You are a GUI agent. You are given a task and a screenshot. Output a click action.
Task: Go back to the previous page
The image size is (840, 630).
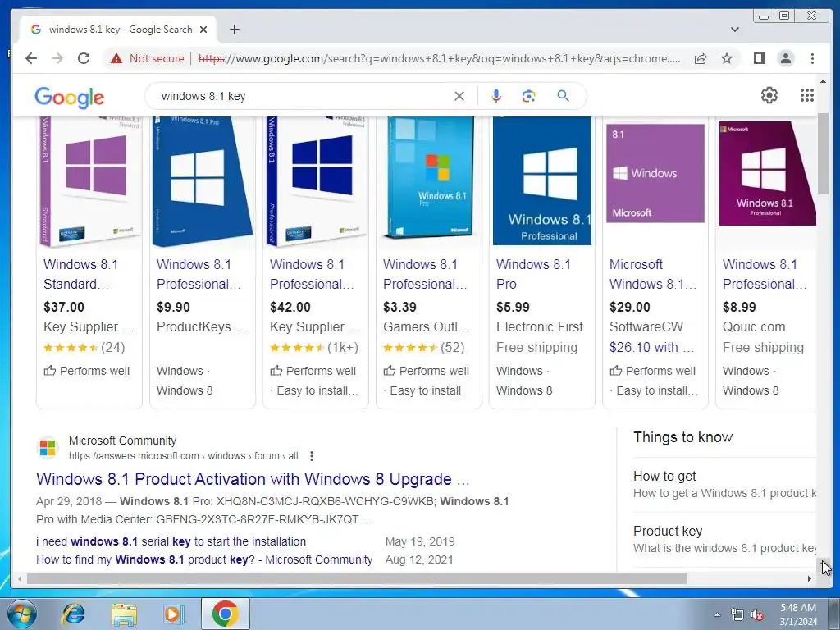click(31, 58)
